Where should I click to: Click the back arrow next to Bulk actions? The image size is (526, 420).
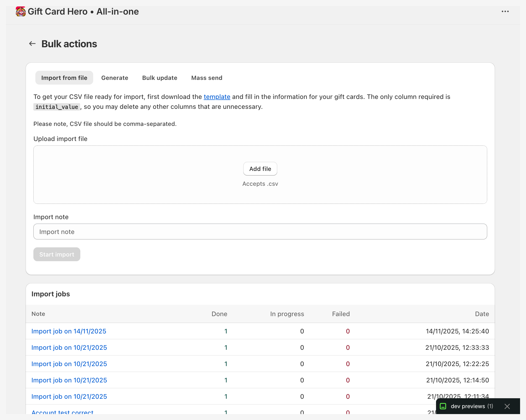click(32, 44)
